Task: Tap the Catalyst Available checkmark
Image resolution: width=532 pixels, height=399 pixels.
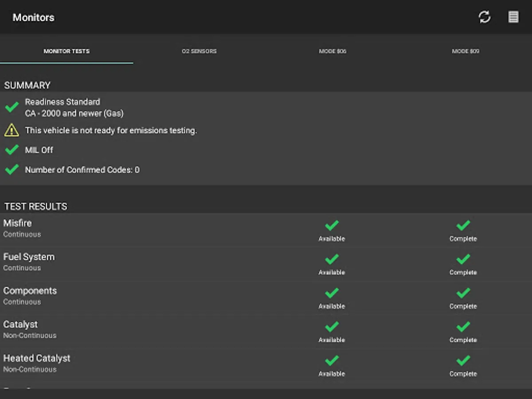Action: [332, 327]
